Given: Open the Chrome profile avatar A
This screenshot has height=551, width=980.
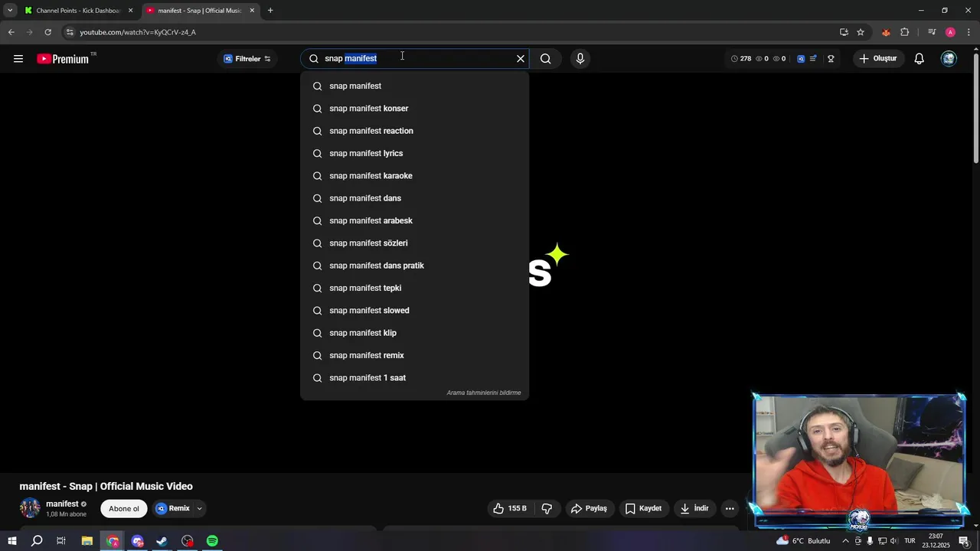Looking at the screenshot, I should 950,32.
